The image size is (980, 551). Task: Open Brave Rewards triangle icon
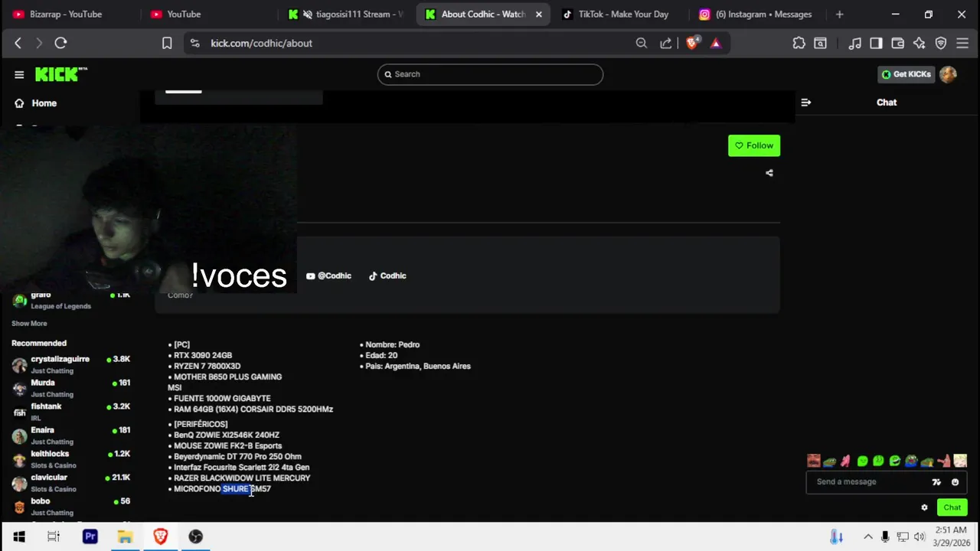point(716,44)
